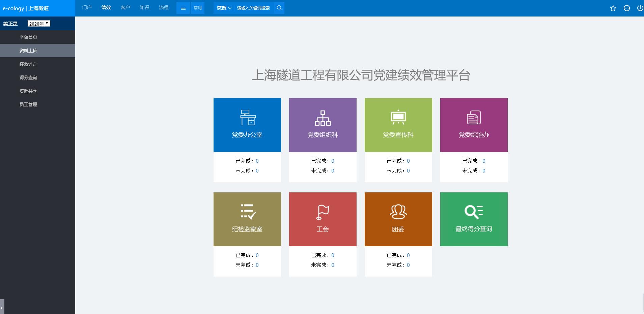
Task: Open the 2020年 year dropdown
Action: tap(39, 24)
